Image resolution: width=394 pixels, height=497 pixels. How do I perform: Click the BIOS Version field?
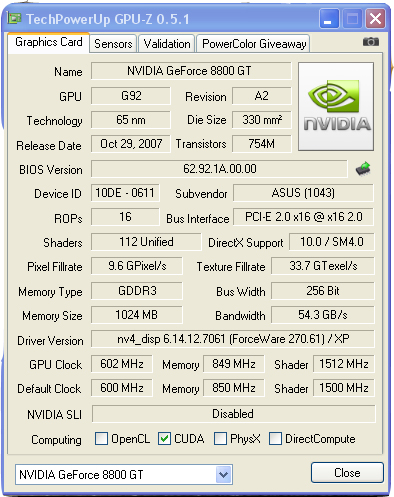[219, 169]
